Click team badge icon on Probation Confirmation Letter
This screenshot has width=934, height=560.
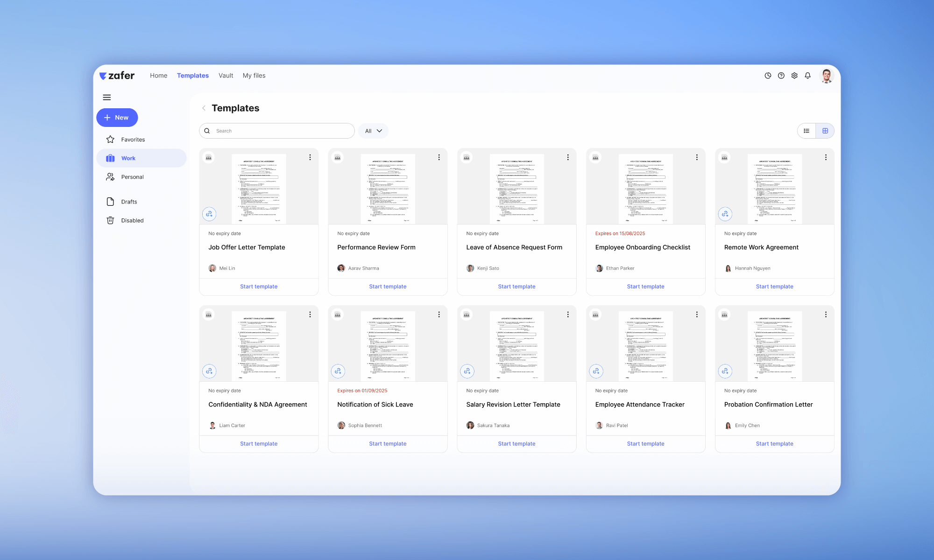724,315
